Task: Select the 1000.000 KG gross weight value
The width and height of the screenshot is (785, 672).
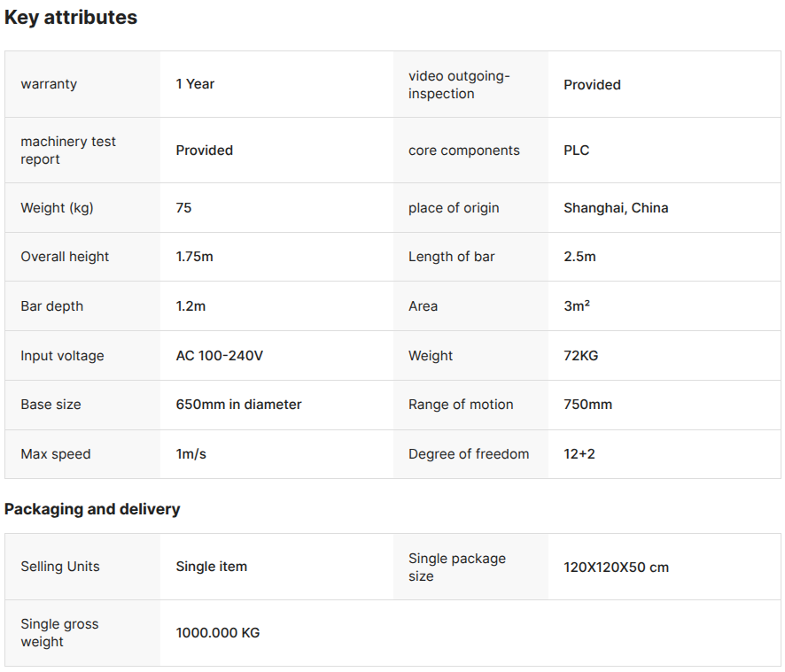Action: (x=218, y=632)
